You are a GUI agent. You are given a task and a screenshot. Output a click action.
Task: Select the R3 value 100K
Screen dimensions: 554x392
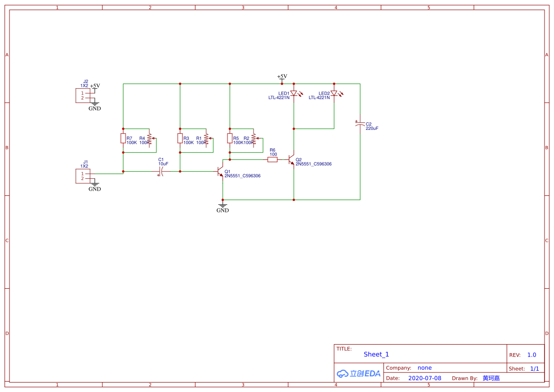[x=188, y=143]
